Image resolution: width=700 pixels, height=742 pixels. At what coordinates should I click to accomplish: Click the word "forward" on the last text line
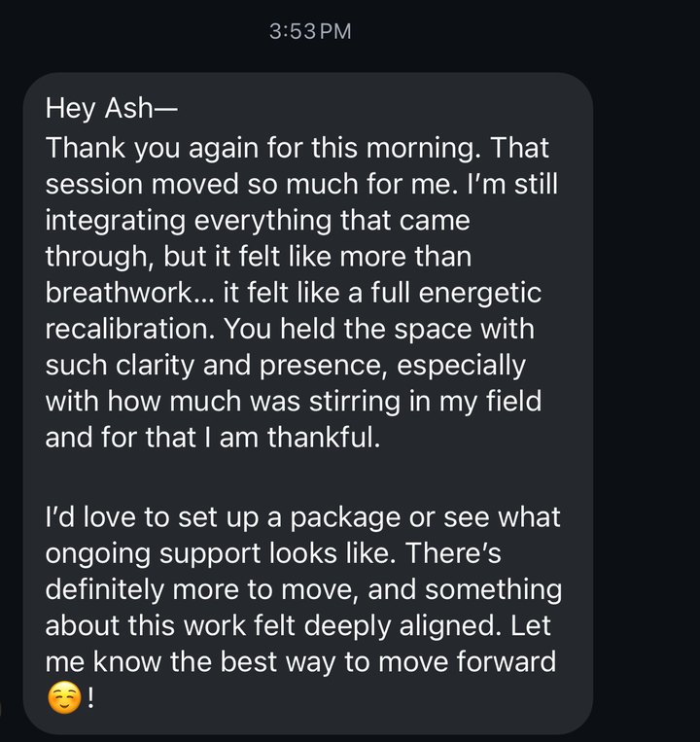(507, 661)
